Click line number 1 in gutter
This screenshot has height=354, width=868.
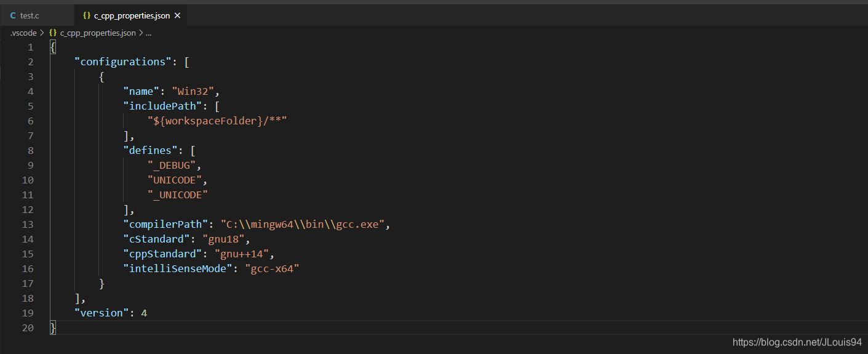(31, 47)
